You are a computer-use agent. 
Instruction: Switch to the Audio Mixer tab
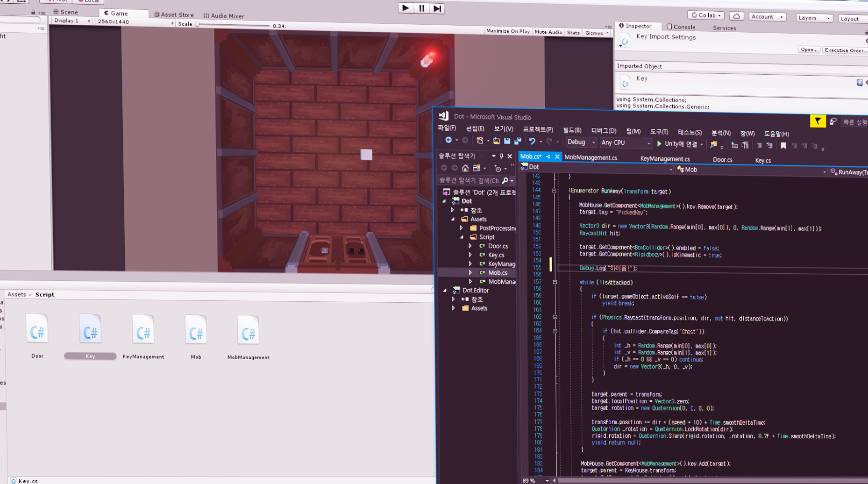224,15
